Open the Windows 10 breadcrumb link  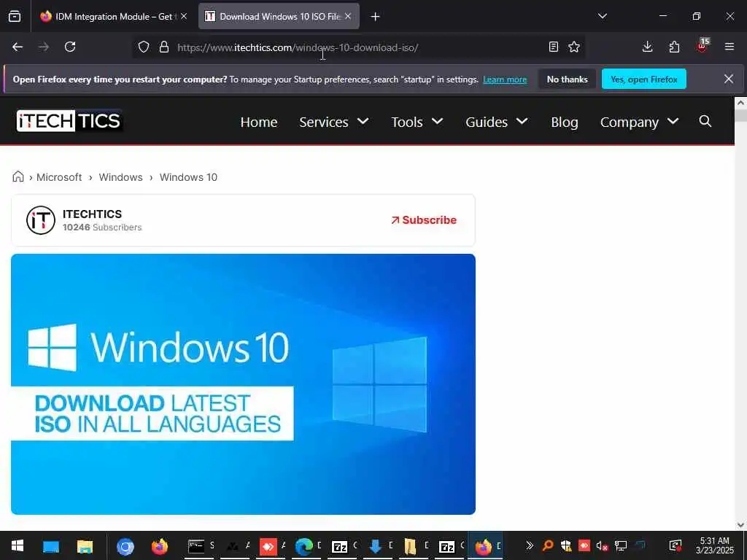coord(188,177)
